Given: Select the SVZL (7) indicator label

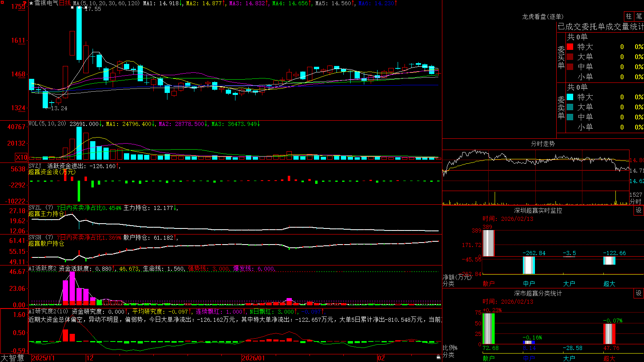Looking at the screenshot, I should [41, 208].
